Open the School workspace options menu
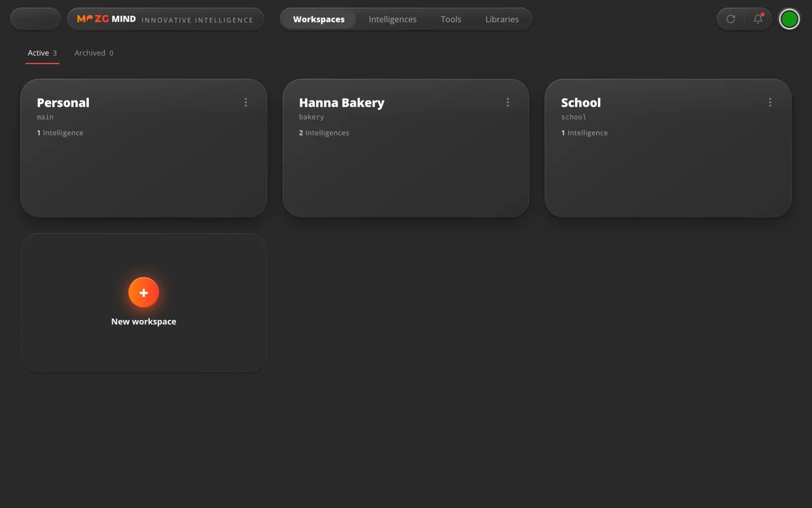 click(x=770, y=102)
